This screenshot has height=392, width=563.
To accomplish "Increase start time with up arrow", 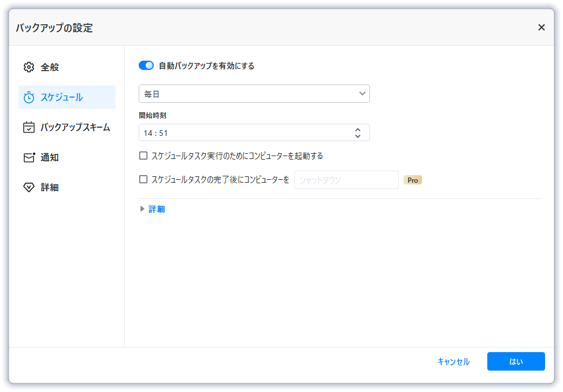I will tap(358, 130).
